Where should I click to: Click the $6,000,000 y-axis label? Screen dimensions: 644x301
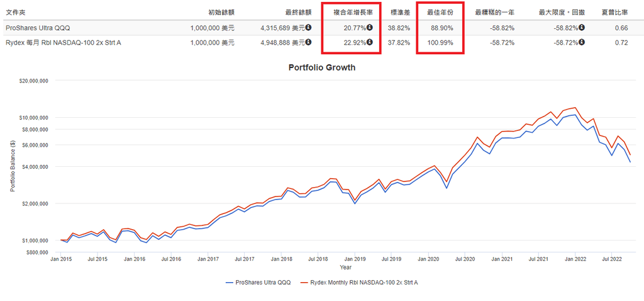[x=35, y=145]
